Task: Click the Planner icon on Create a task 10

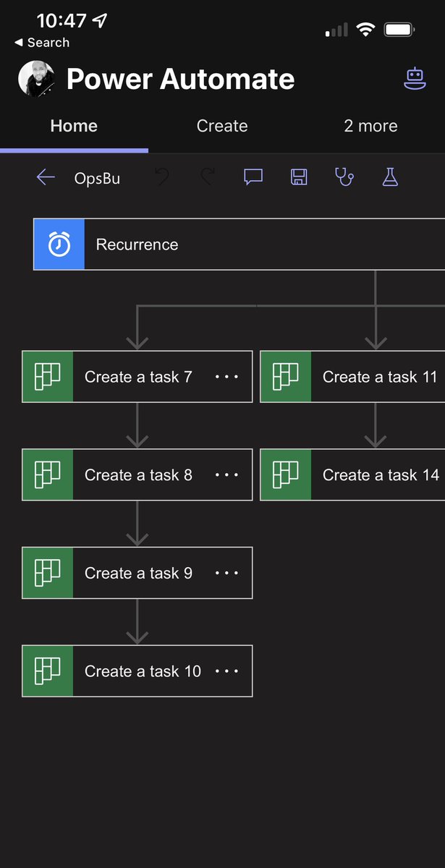Action: pyautogui.click(x=48, y=671)
